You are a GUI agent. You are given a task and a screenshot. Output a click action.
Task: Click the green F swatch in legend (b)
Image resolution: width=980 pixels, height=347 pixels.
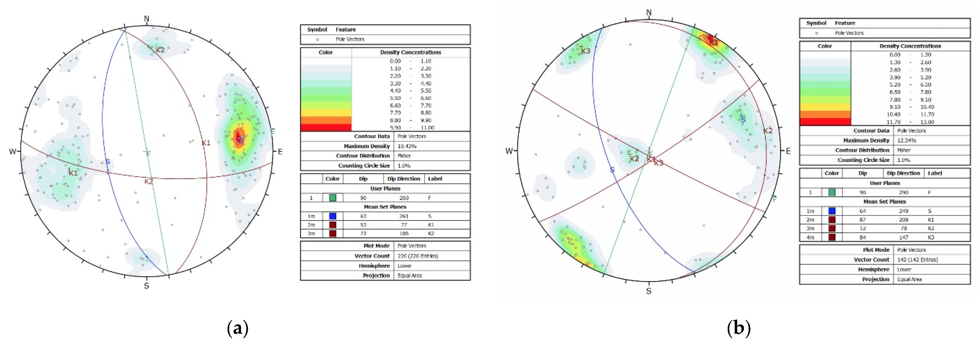[832, 192]
